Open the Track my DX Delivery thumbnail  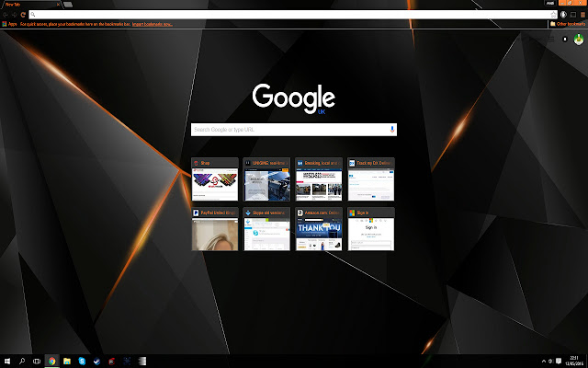(x=371, y=179)
